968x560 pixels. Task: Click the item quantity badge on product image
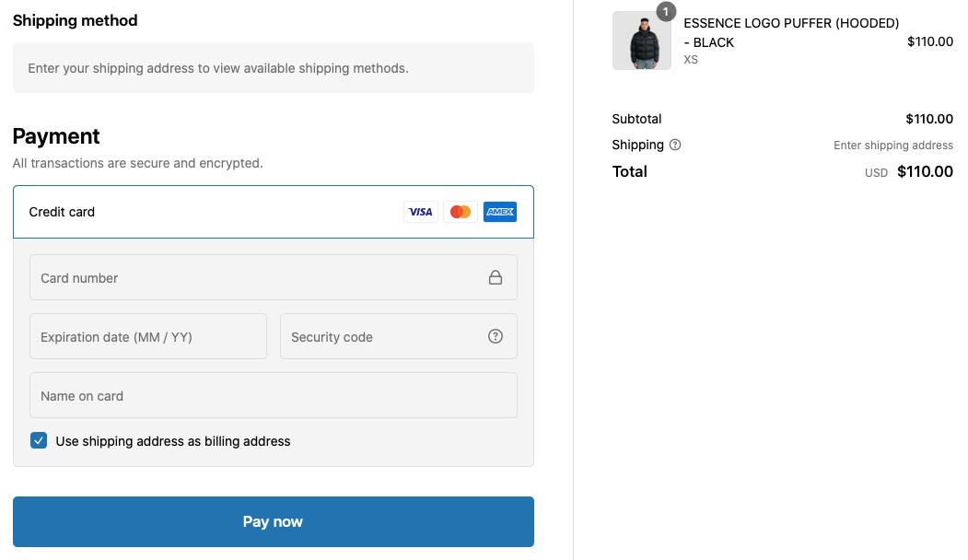[x=666, y=12]
